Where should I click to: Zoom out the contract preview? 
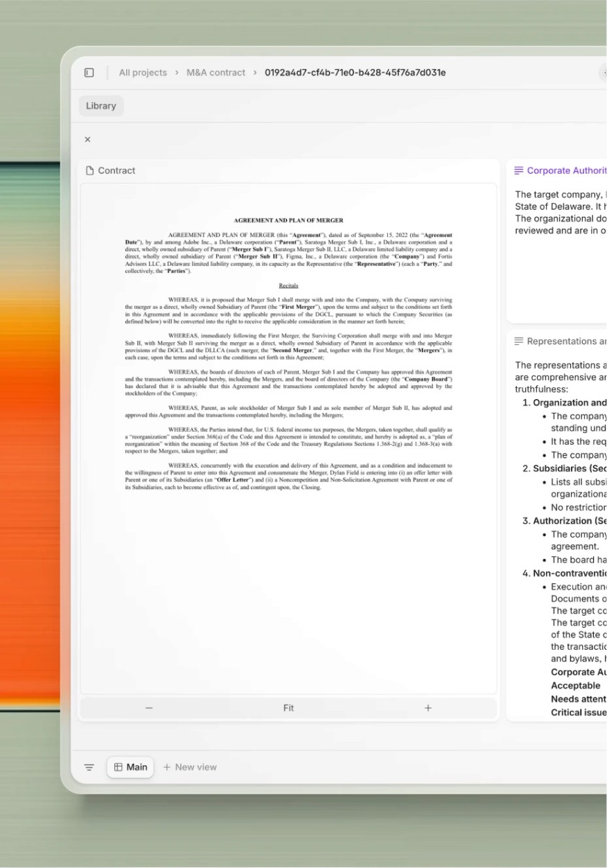click(x=149, y=708)
